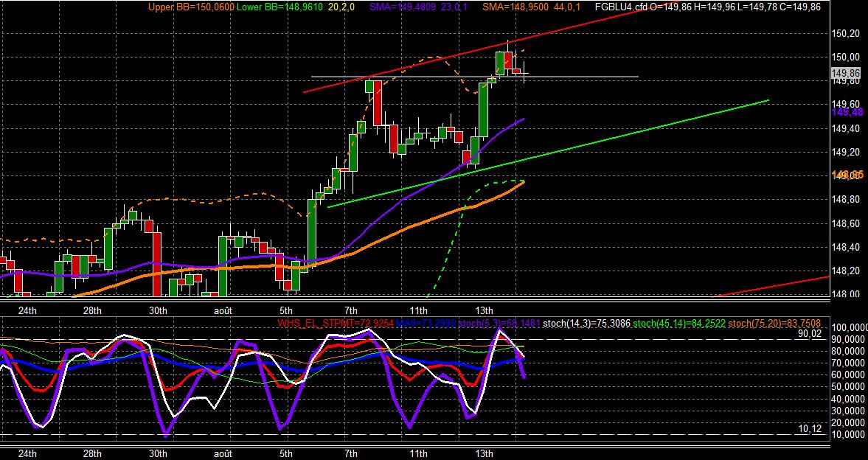Click the 148,80 price axis value
This screenshot has width=868, height=460.
tap(846, 199)
